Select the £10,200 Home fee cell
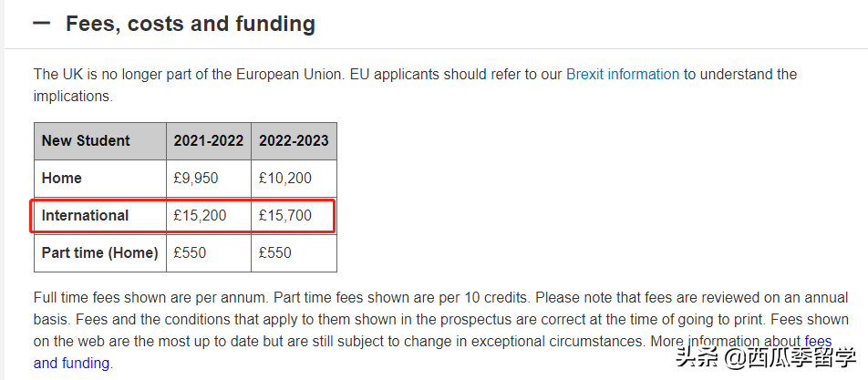Screen dimensions: 868x380 pyautogui.click(x=285, y=179)
